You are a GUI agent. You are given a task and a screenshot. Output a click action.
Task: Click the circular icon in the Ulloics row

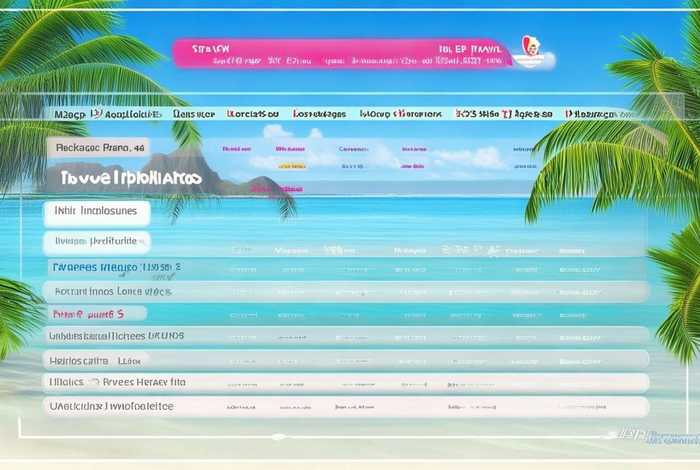(x=93, y=382)
